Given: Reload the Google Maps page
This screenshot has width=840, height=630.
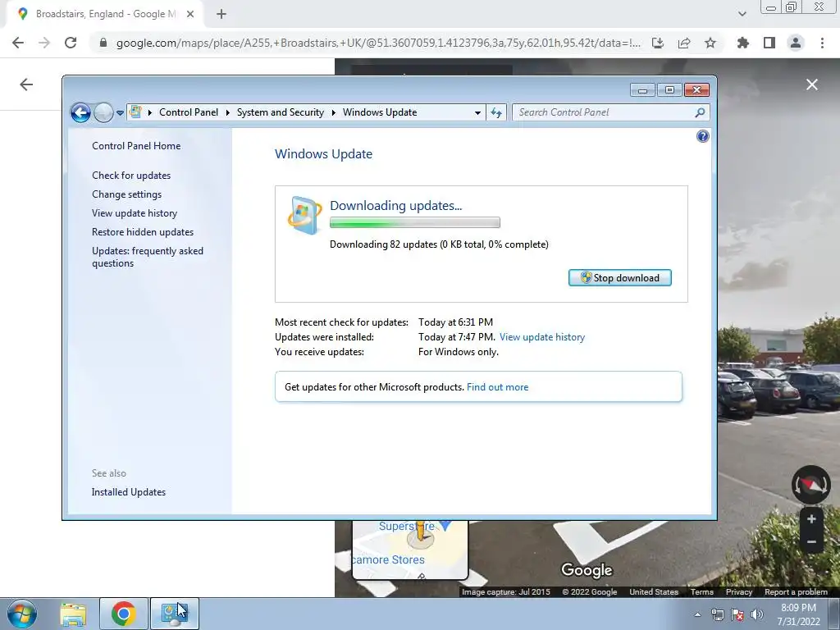Looking at the screenshot, I should (71, 43).
